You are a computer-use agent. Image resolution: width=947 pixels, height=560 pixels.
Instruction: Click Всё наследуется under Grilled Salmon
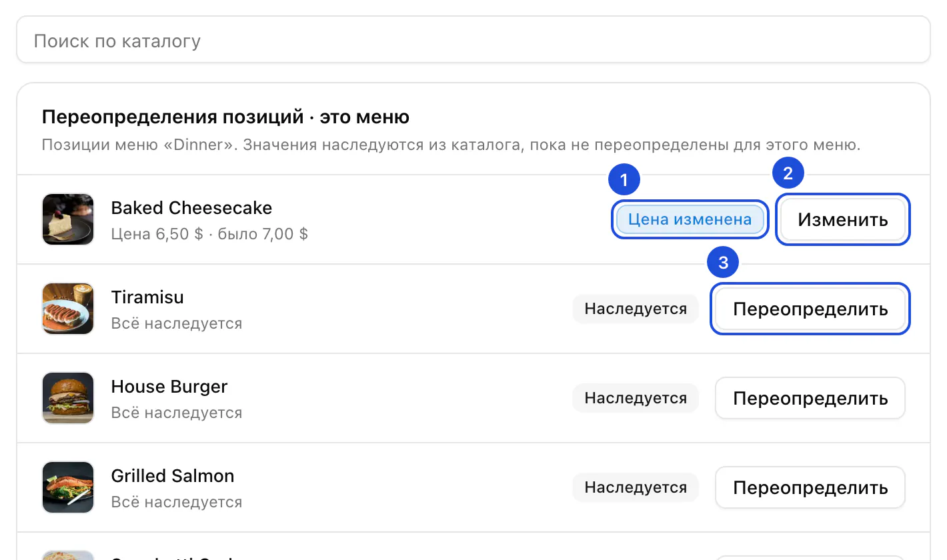click(x=177, y=502)
